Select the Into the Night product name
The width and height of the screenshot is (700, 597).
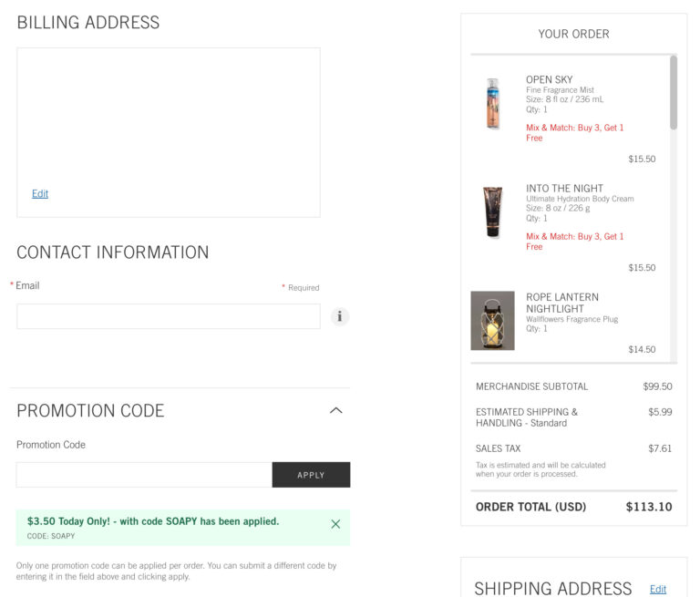(x=564, y=188)
